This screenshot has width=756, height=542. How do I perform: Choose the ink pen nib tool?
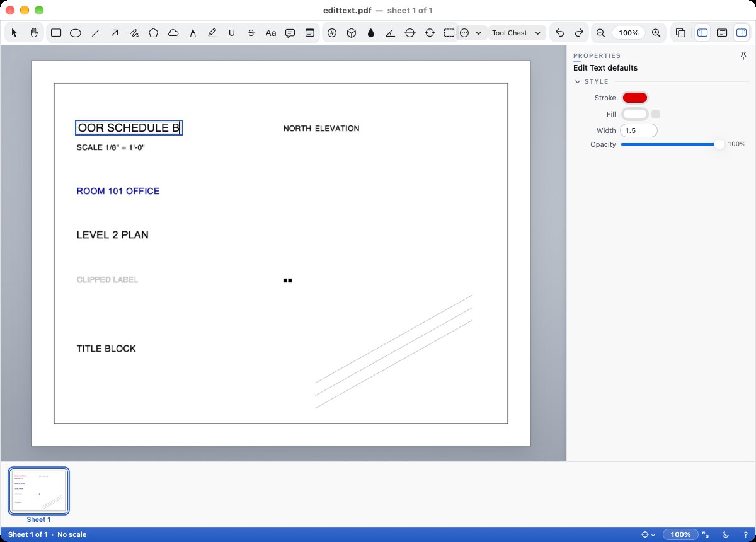pyautogui.click(x=193, y=33)
